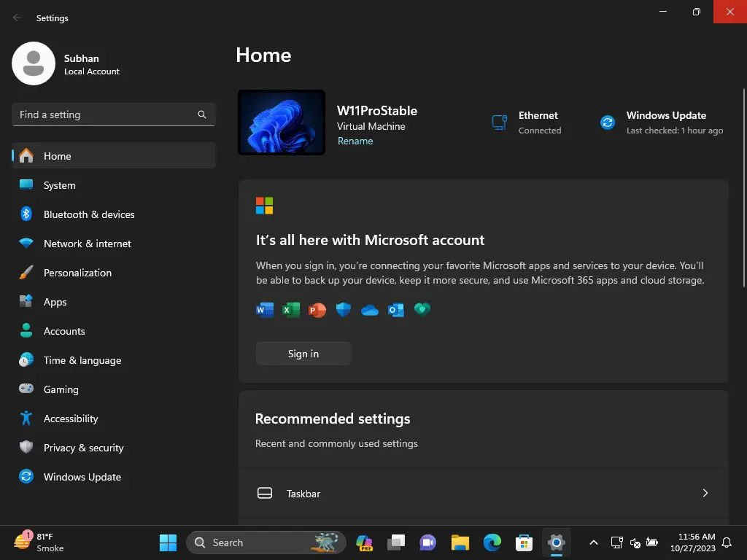This screenshot has width=747, height=560.
Task: Click the Settings gear in taskbar
Action: (556, 542)
